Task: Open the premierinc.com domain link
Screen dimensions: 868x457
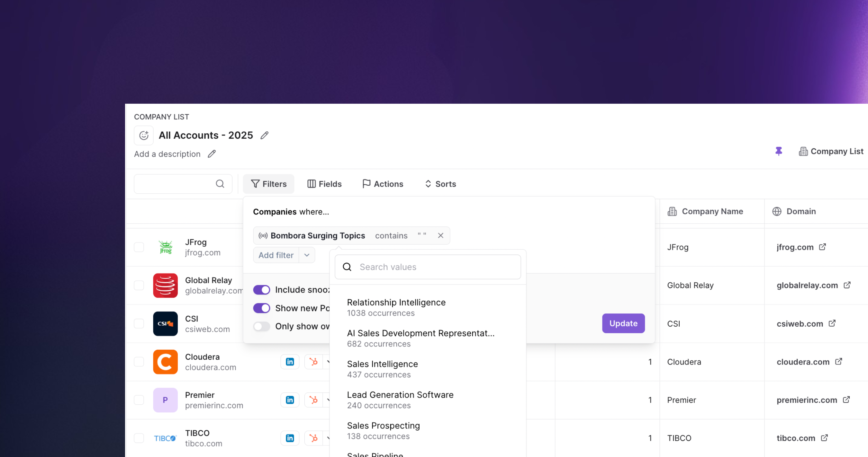Action: coord(807,400)
